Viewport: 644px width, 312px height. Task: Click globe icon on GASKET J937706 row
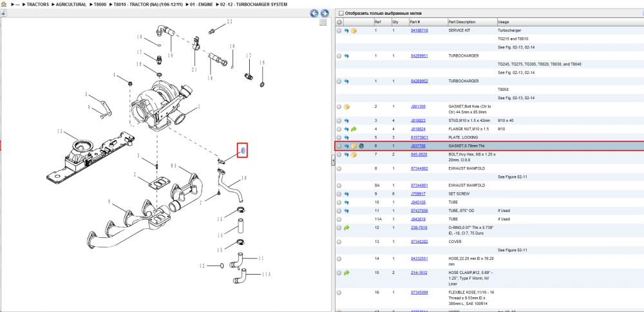361,146
